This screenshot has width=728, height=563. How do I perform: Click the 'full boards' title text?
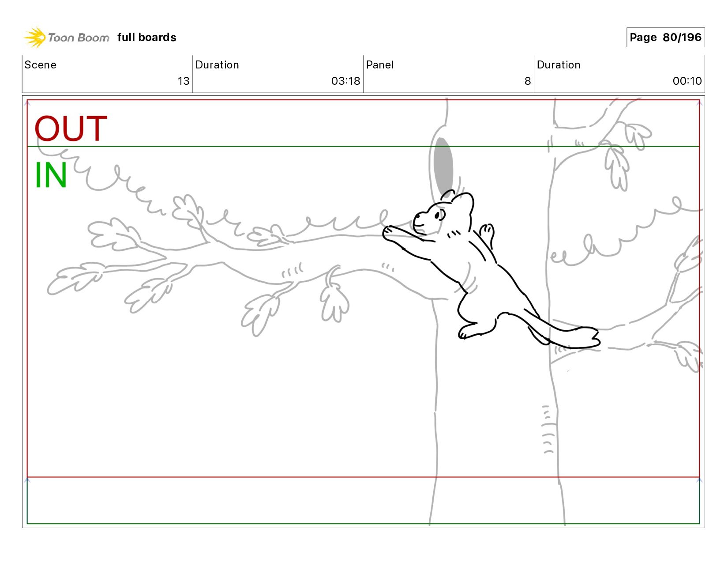click(147, 38)
